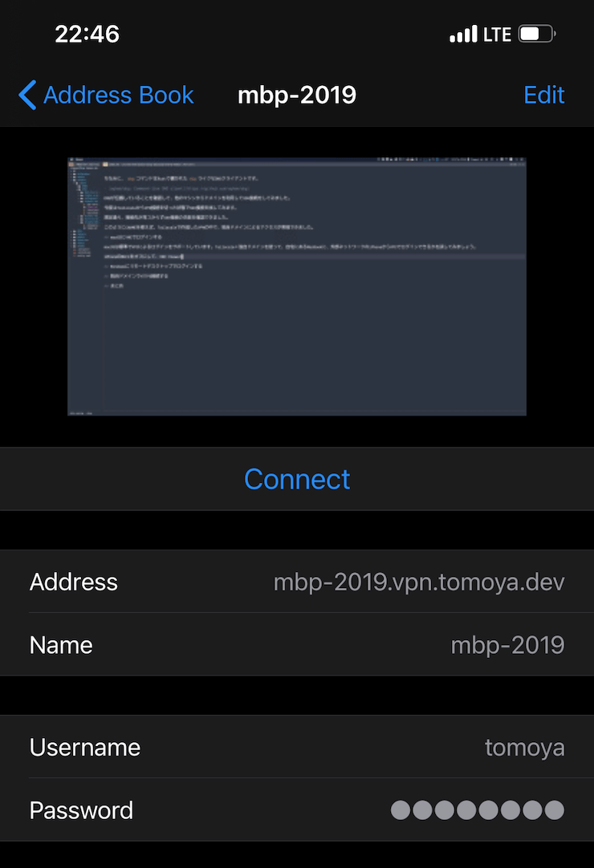
Task: Tap the Password row label
Action: (81, 810)
